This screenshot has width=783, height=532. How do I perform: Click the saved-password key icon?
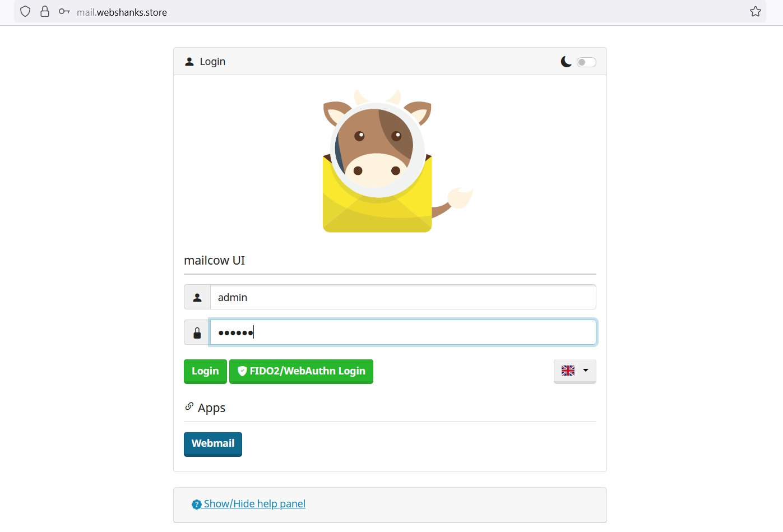coord(64,12)
